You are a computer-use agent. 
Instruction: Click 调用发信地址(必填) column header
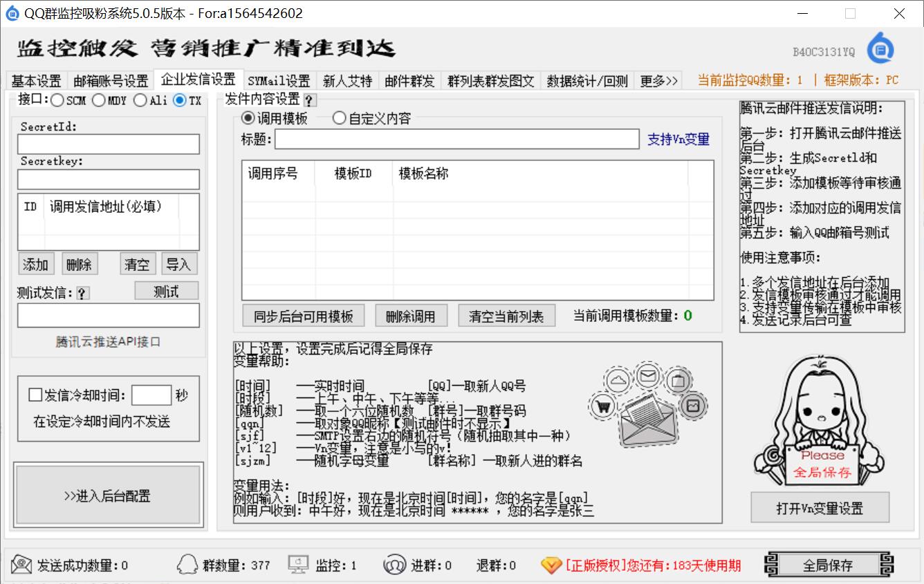coord(111,206)
